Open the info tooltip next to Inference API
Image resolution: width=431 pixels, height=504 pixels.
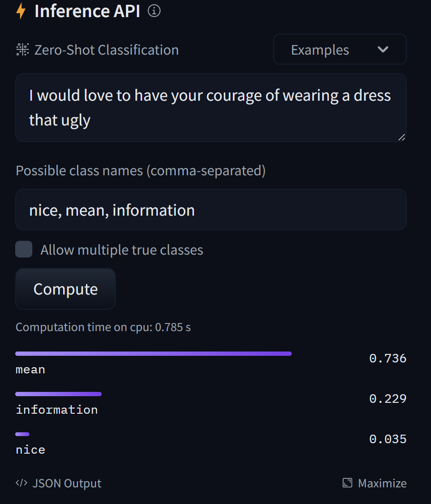click(153, 11)
